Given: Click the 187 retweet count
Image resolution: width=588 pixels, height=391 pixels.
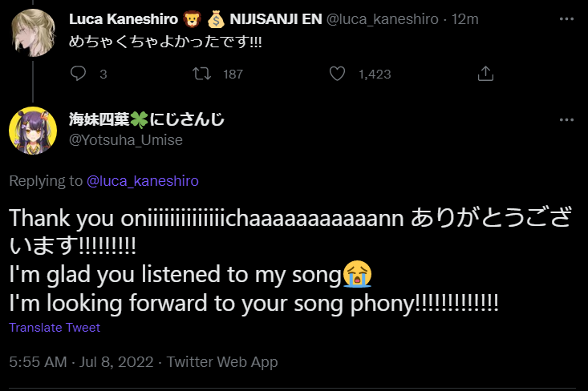Looking at the screenshot, I should click(233, 74).
